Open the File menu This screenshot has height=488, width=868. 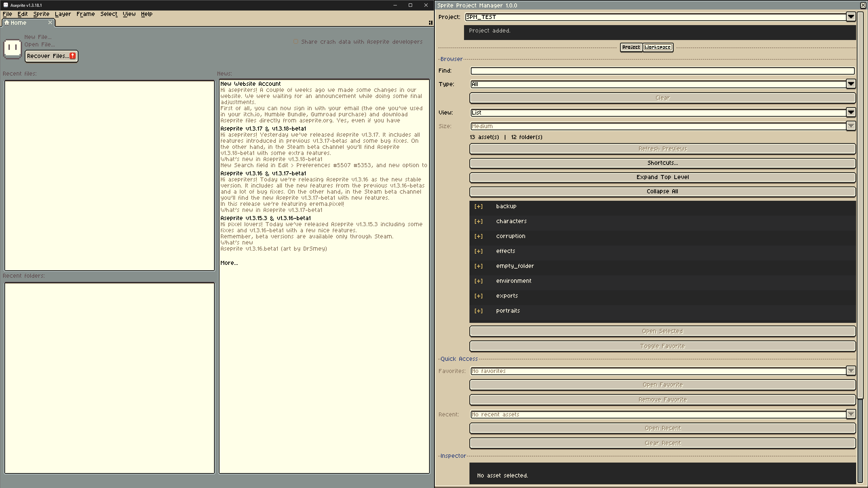click(7, 14)
